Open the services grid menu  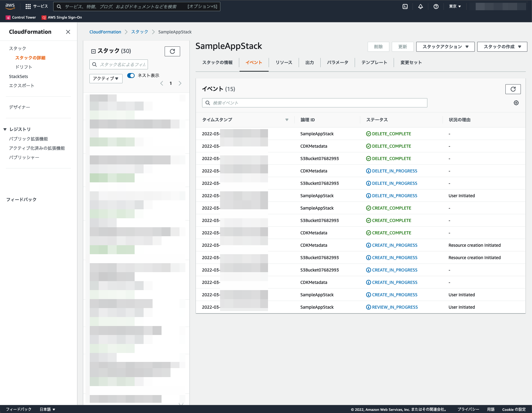tap(37, 6)
